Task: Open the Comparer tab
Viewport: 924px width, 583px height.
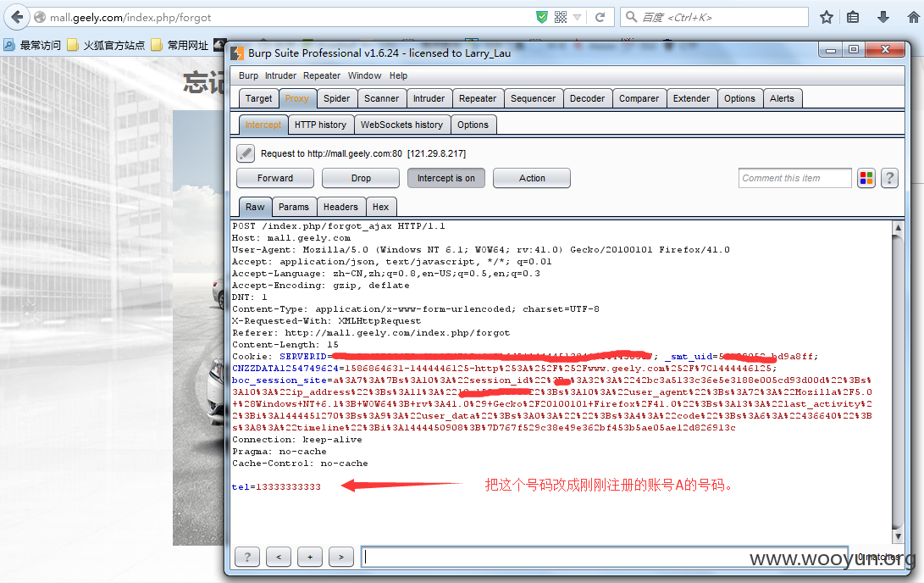Action: click(x=639, y=98)
